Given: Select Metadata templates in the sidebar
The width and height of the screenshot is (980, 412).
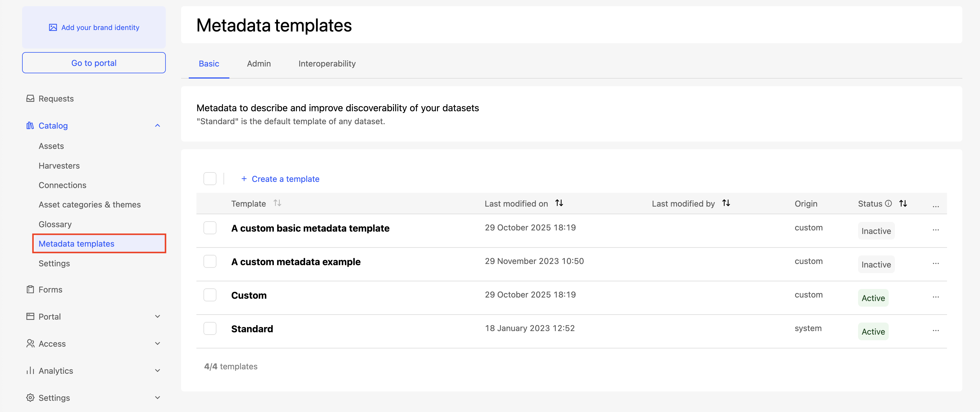Looking at the screenshot, I should click(x=99, y=243).
